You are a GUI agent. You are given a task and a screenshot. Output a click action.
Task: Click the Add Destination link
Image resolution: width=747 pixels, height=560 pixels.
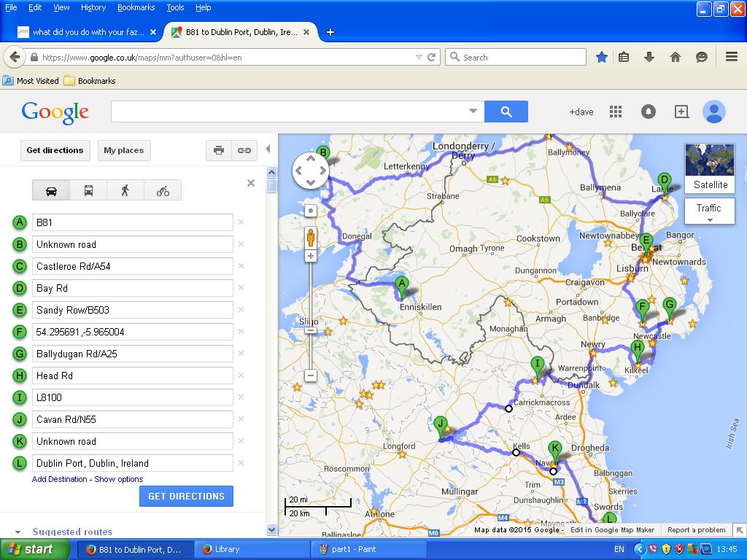(x=59, y=479)
